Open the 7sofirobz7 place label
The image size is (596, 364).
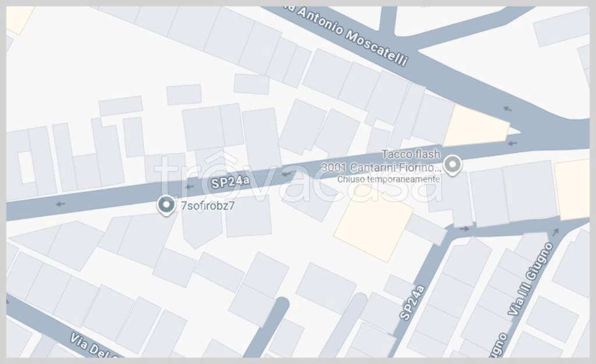(208, 206)
